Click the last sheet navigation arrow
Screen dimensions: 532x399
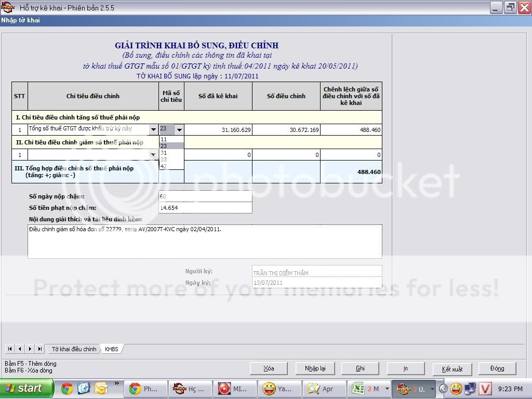pyautogui.click(x=38, y=349)
